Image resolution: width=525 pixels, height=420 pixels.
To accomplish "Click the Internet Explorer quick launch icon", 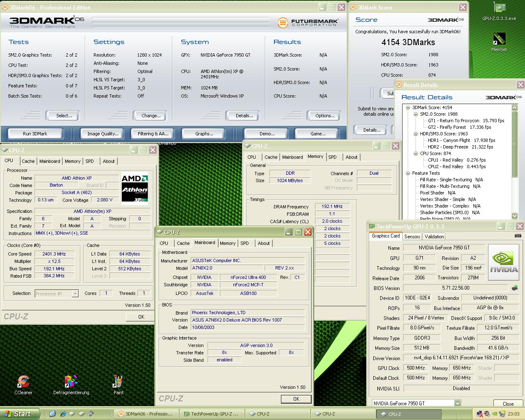I will pos(62,414).
